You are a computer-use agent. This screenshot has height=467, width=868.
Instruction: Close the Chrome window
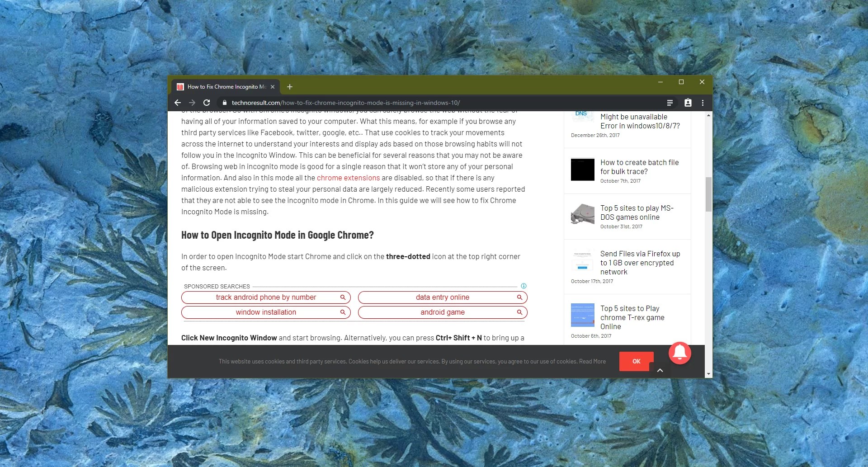pos(702,82)
